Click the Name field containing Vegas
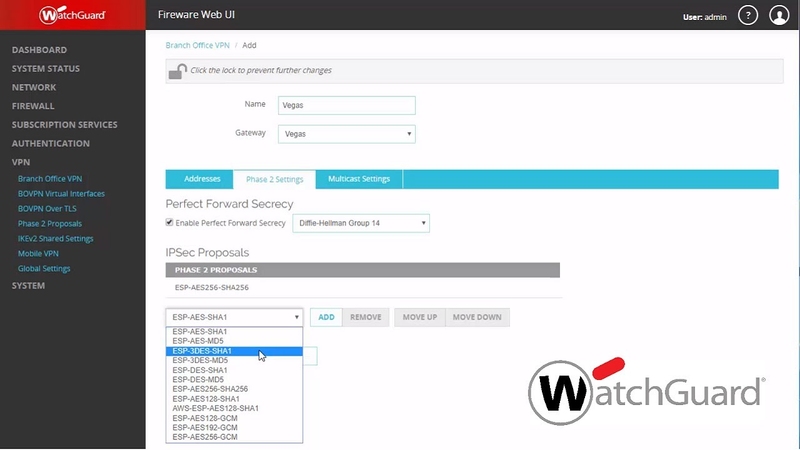Viewport: 800px width, 450px height. click(346, 105)
